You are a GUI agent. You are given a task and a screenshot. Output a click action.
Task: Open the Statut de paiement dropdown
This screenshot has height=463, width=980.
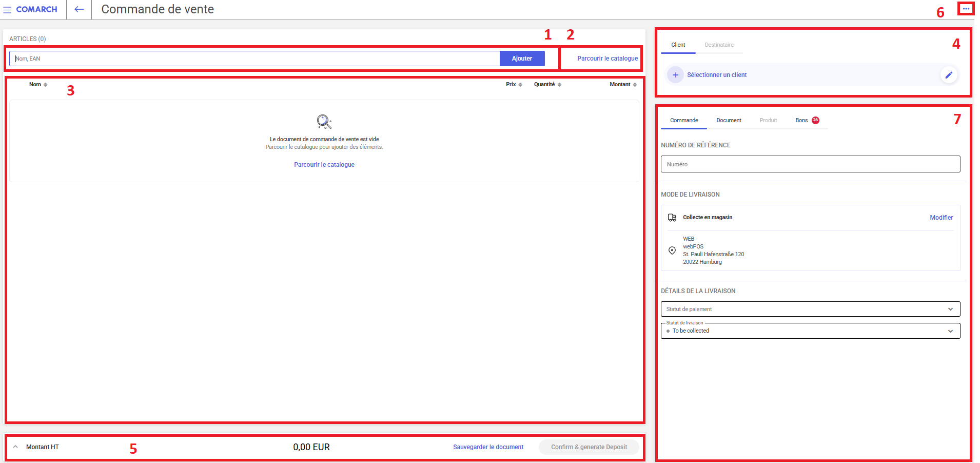tap(810, 309)
